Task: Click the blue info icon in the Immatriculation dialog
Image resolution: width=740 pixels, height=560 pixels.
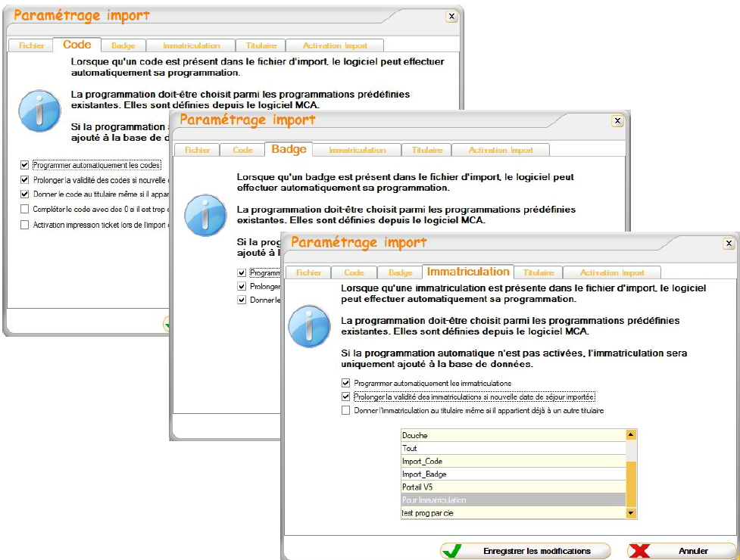Action: point(310,326)
